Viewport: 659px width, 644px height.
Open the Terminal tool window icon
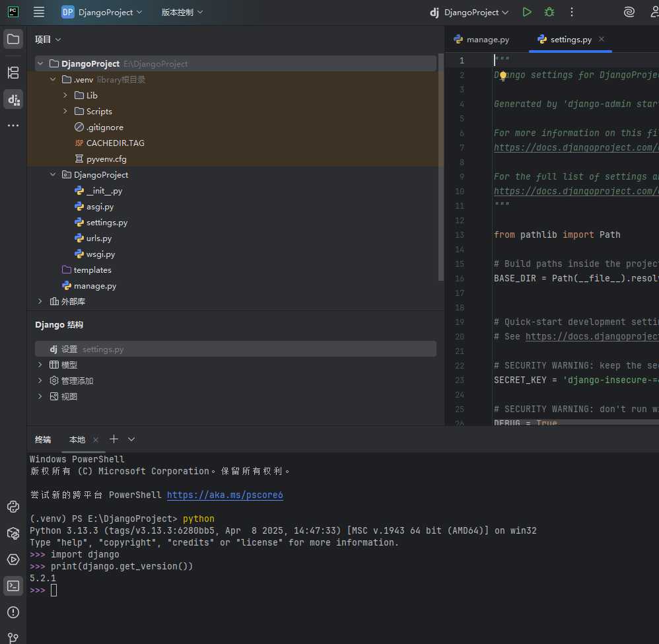[x=13, y=586]
